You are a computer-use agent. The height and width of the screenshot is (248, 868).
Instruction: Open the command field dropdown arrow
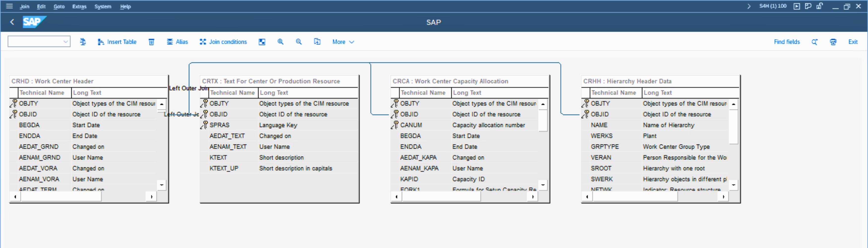[x=65, y=42]
